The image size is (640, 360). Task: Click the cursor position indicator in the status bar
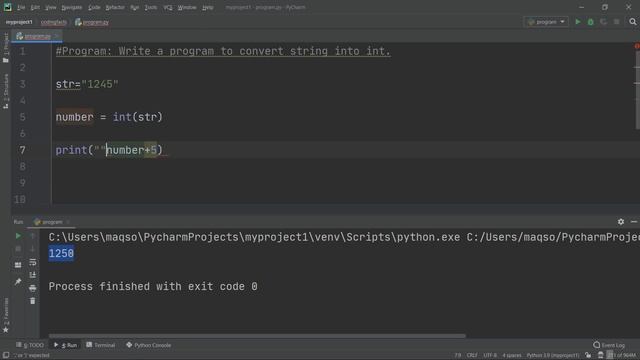[x=458, y=356]
